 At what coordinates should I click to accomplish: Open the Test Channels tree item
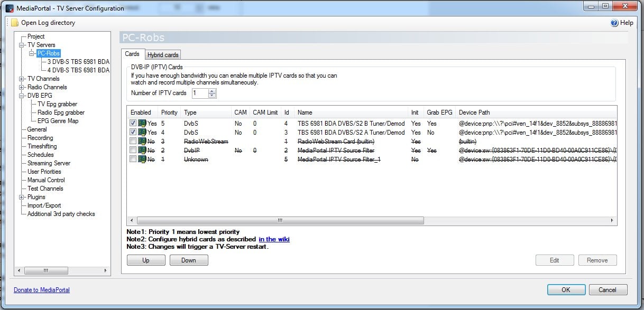(x=45, y=189)
